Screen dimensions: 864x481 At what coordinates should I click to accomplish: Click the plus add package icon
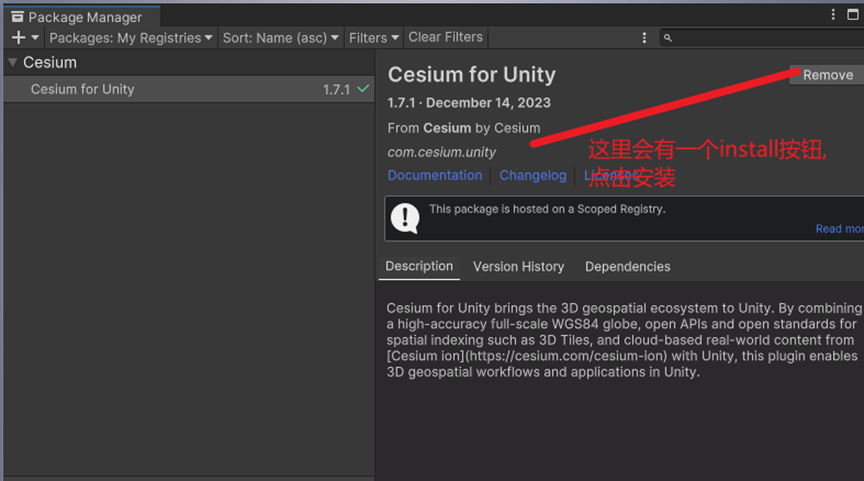[18, 37]
